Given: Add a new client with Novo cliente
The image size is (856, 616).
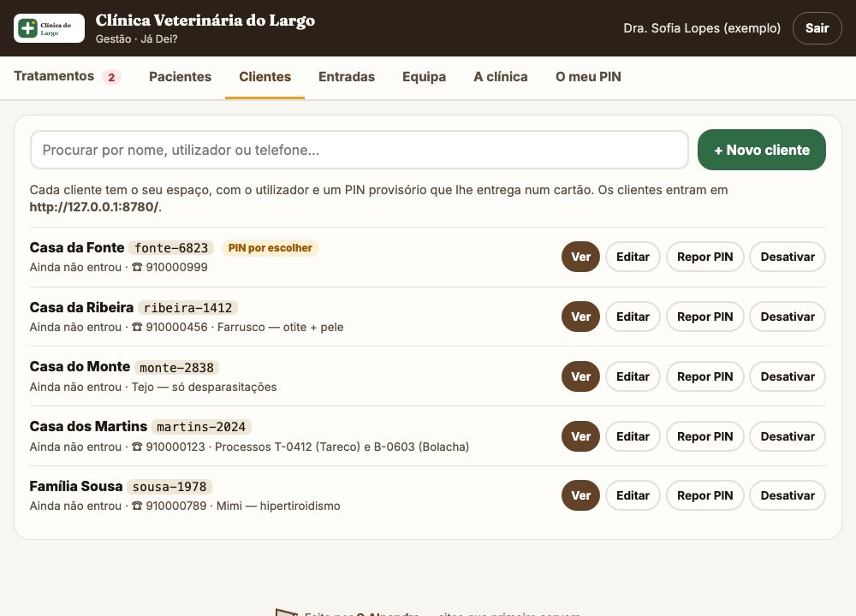Looking at the screenshot, I should [x=762, y=150].
